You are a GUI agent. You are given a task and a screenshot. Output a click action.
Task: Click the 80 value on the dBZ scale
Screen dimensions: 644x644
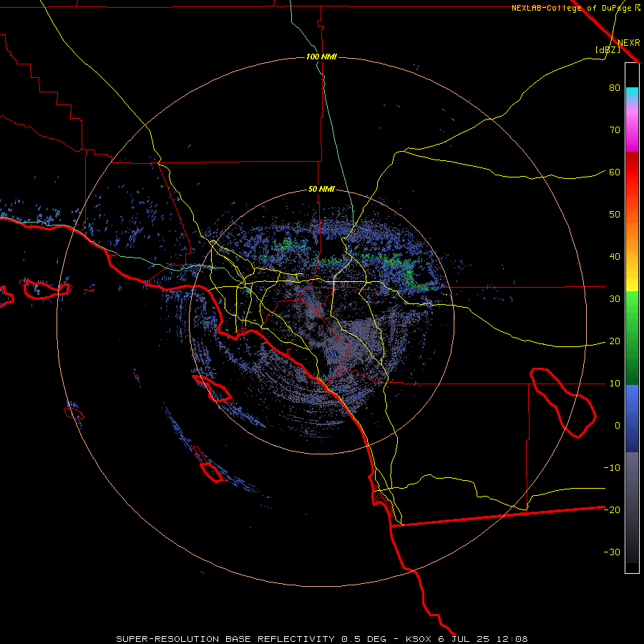click(x=615, y=88)
